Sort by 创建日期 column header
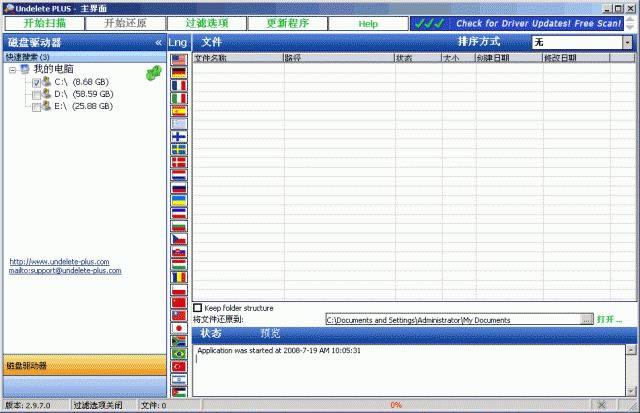 click(x=509, y=58)
